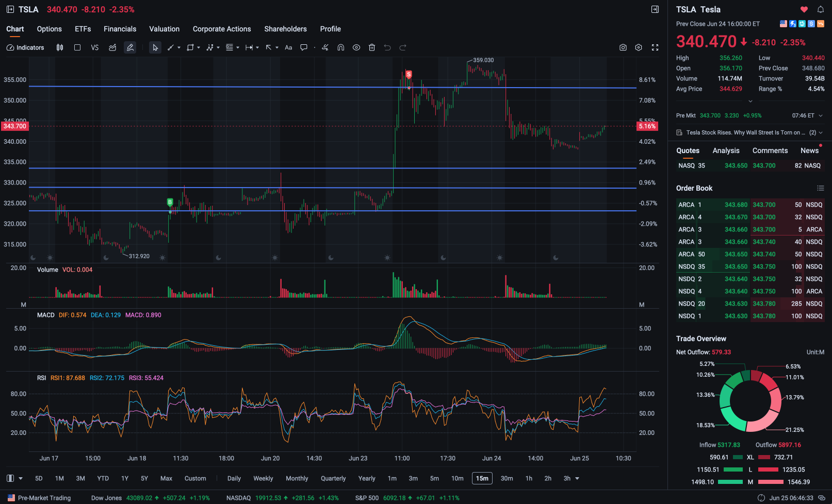Switch to Comments panel tab

(x=770, y=150)
